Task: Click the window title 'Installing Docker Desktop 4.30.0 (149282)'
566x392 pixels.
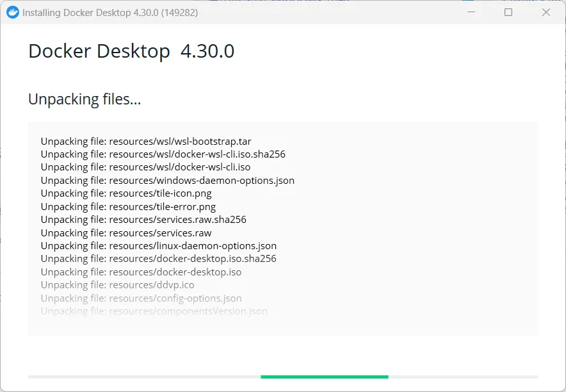Action: pyautogui.click(x=110, y=13)
